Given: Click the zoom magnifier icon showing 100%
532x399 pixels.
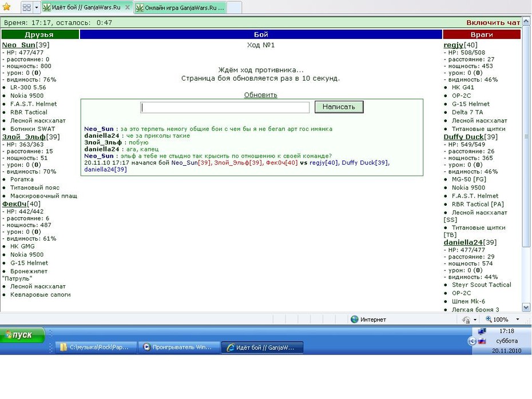Looking at the screenshot, I should pos(489,320).
